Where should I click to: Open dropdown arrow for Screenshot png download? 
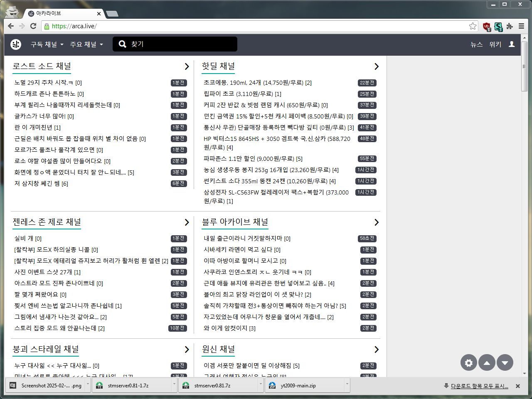click(88, 384)
